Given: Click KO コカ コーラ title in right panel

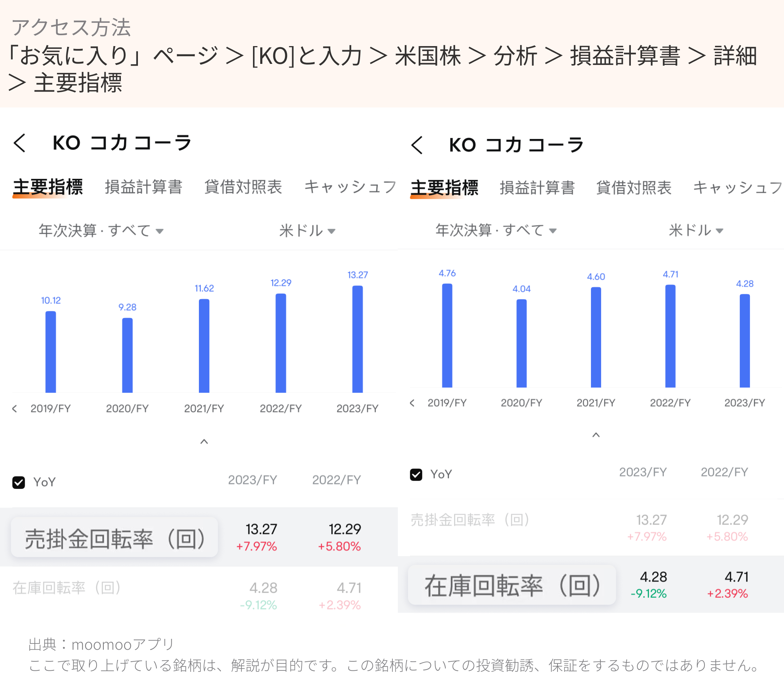Looking at the screenshot, I should click(516, 145).
